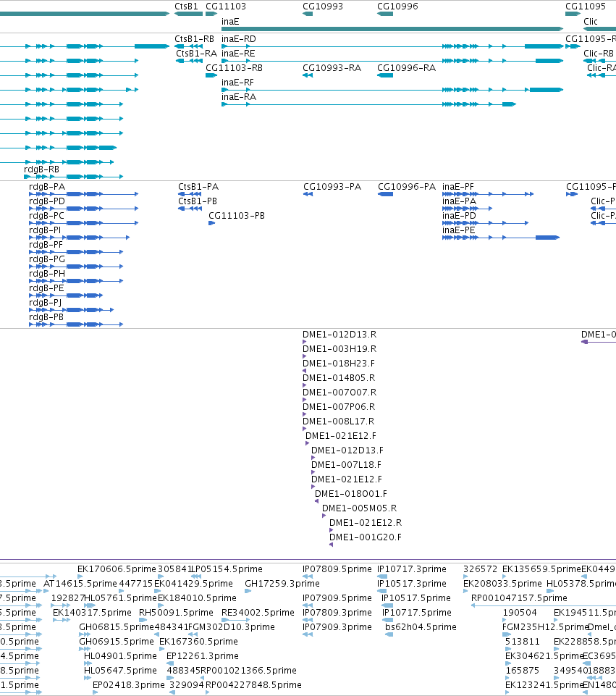Viewport: 616px width, 696px height.
Task: Select the 326572 feature label
Action: coord(481,569)
